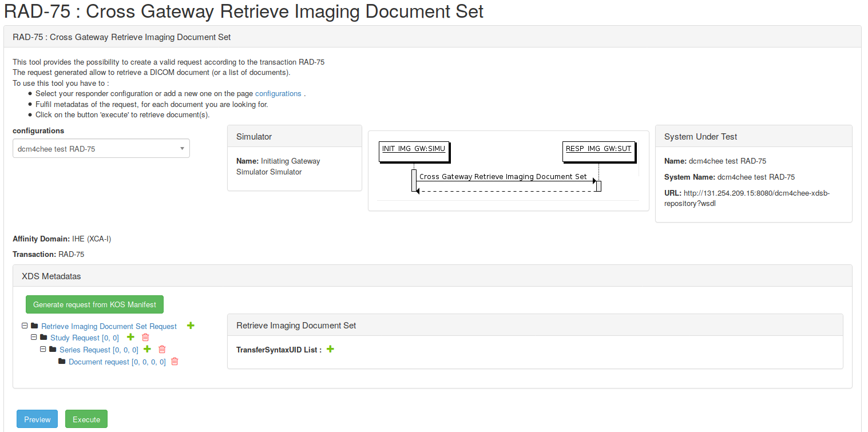The width and height of the screenshot is (868, 432).
Task: Add a new Study Request with plus icon
Action: coord(191,326)
